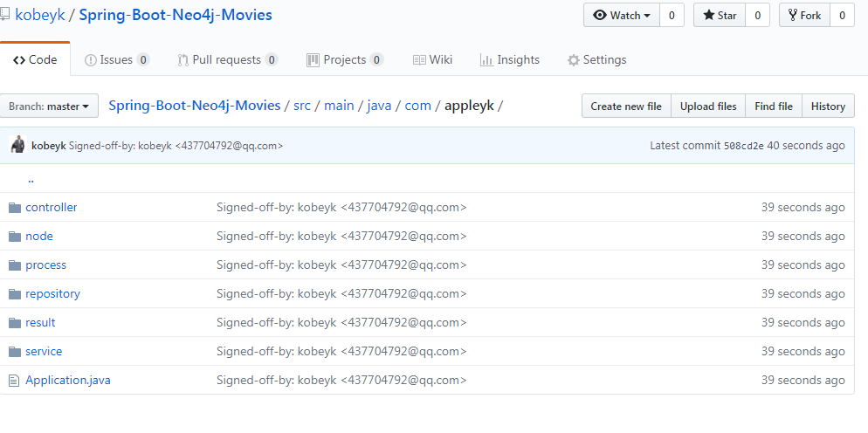Click the eye icon in Watch button

pyautogui.click(x=600, y=15)
